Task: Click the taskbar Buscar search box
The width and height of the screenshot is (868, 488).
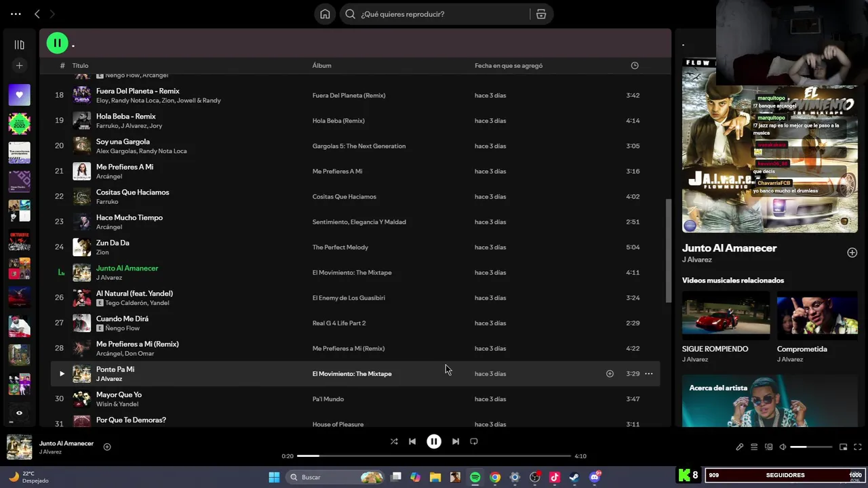Action: (336, 477)
